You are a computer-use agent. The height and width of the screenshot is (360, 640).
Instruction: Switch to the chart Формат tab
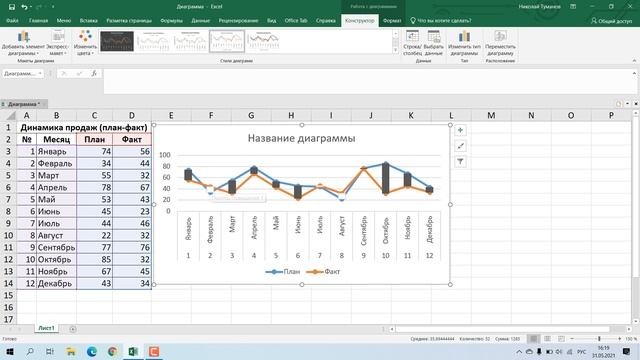coord(392,20)
